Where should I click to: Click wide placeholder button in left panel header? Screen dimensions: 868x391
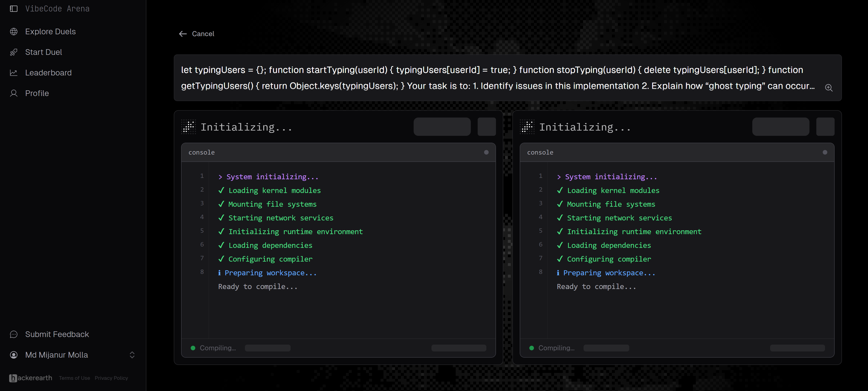point(442,127)
